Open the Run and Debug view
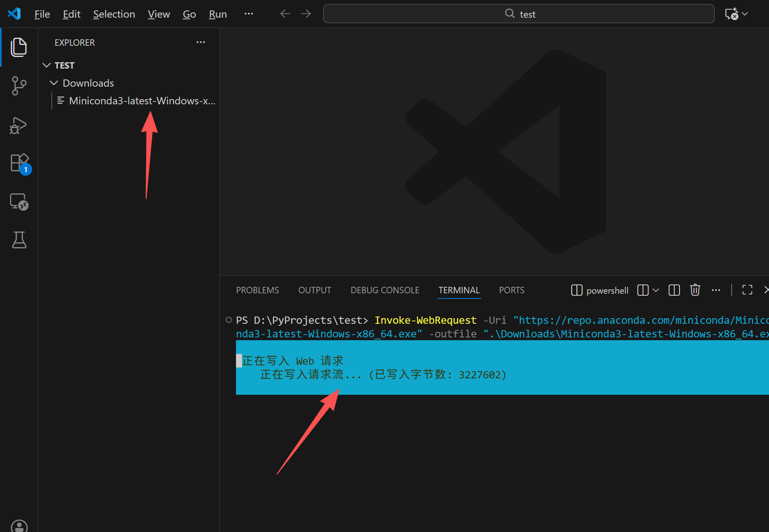This screenshot has height=532, width=769. pos(19,126)
